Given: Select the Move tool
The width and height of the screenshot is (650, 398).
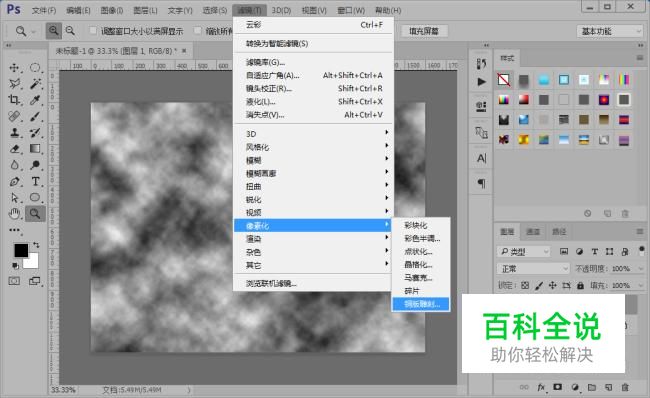Looking at the screenshot, I should pyautogui.click(x=14, y=68).
